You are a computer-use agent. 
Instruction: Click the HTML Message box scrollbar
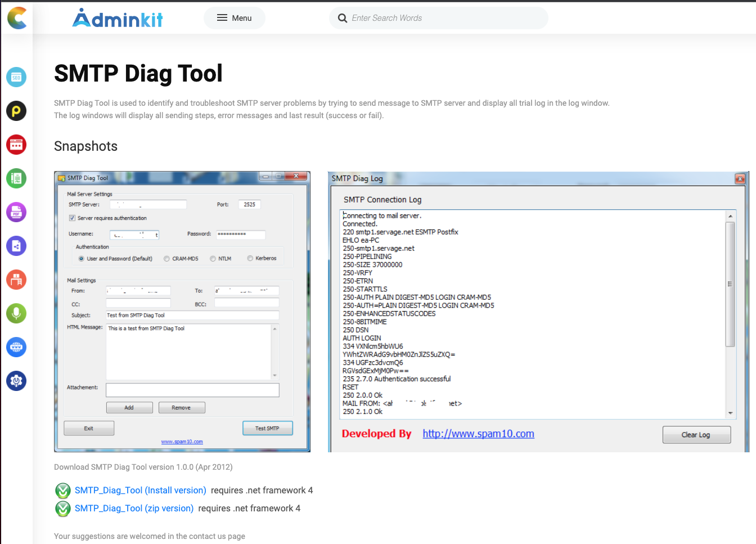[275, 352]
